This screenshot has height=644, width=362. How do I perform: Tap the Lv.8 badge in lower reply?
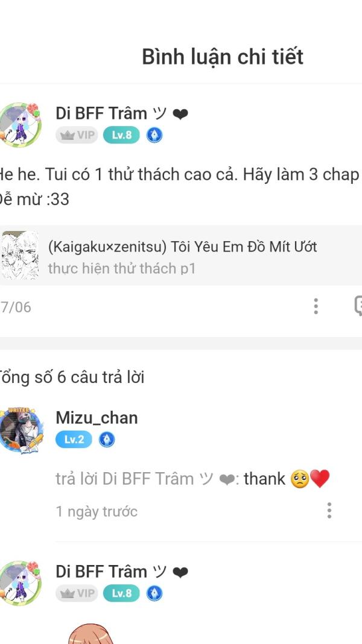121,593
